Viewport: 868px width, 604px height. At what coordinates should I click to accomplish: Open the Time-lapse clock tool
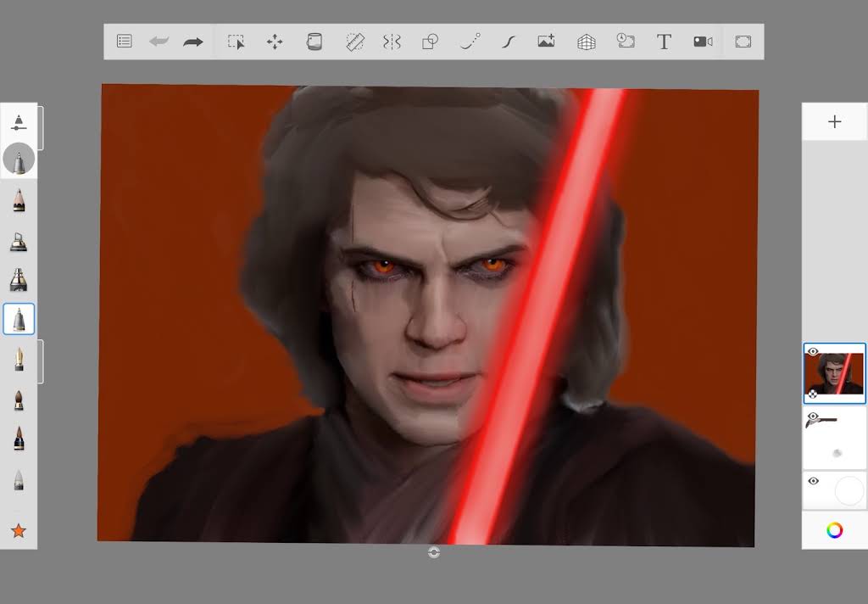point(626,41)
